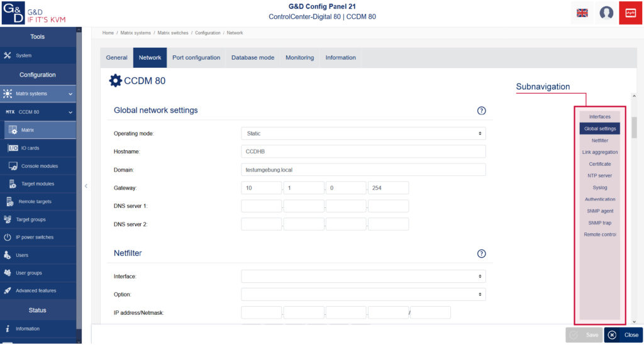
Task: Open the Operating mode dropdown
Action: [x=363, y=133]
